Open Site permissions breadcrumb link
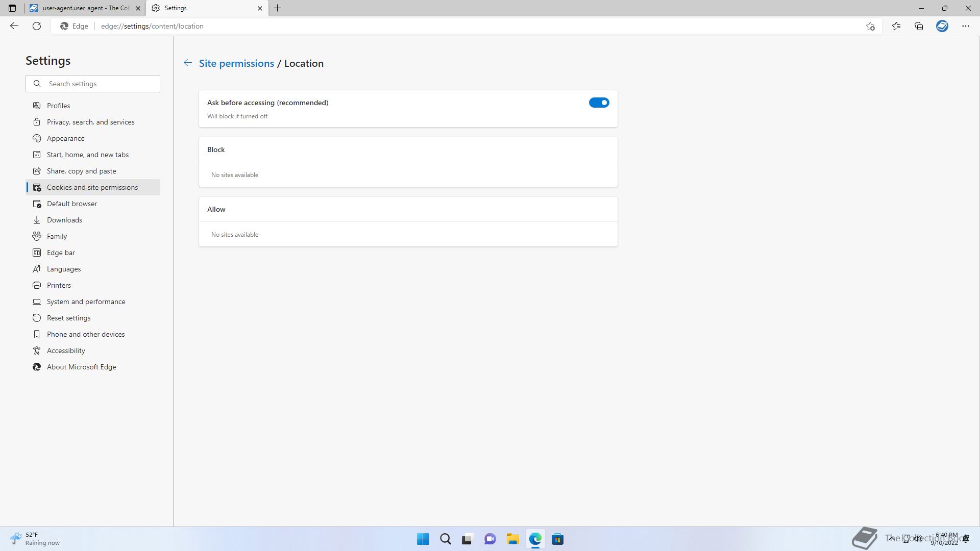Image resolution: width=980 pixels, height=551 pixels. (x=236, y=63)
